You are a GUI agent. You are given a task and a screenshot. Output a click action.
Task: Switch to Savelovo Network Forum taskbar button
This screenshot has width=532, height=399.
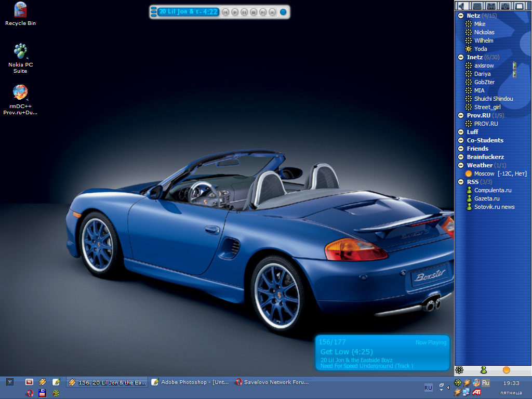point(272,382)
